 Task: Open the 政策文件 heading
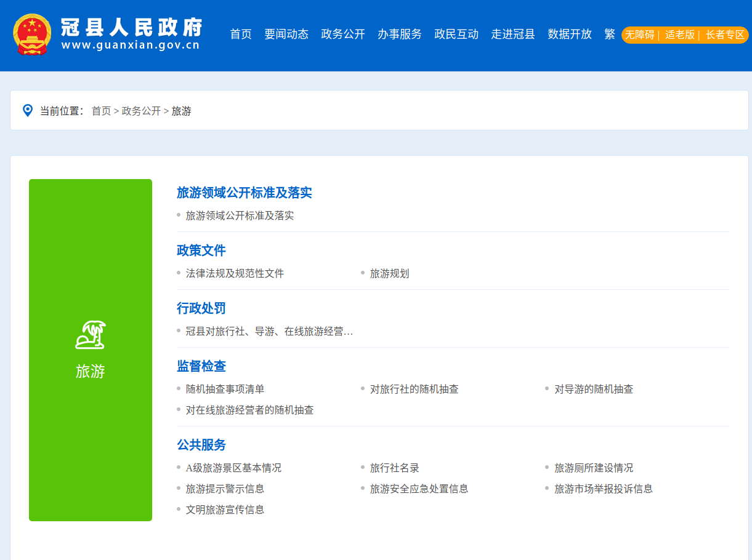[201, 250]
